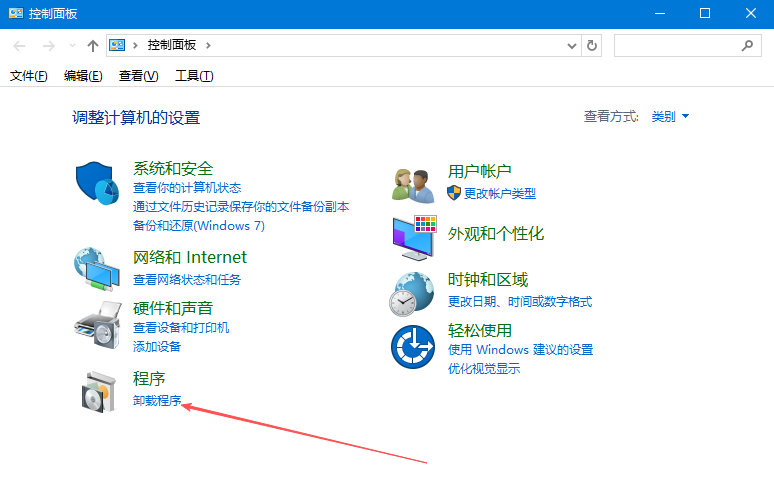774x482 pixels.
Task: Open the recent locations dropdown arrow
Action: [x=72, y=45]
